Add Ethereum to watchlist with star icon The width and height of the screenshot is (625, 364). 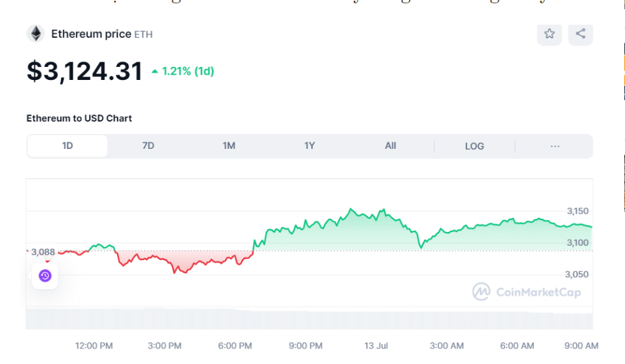click(x=550, y=34)
